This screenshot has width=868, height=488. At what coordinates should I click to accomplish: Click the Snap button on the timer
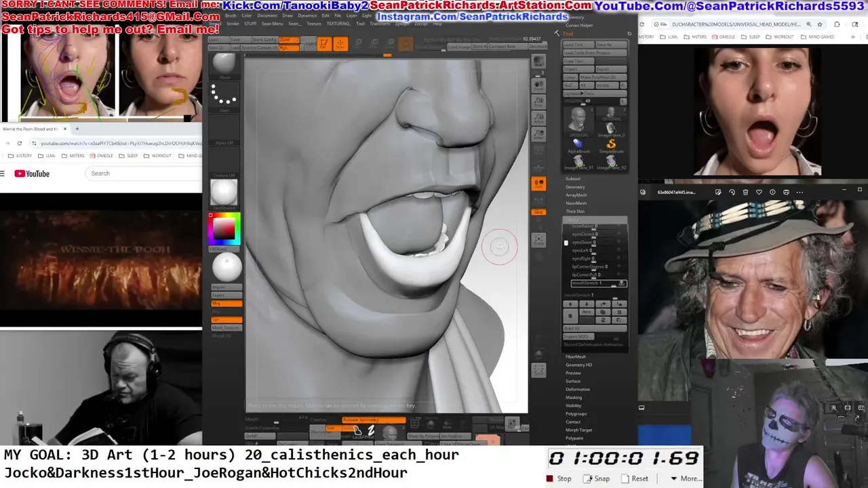pyautogui.click(x=597, y=479)
